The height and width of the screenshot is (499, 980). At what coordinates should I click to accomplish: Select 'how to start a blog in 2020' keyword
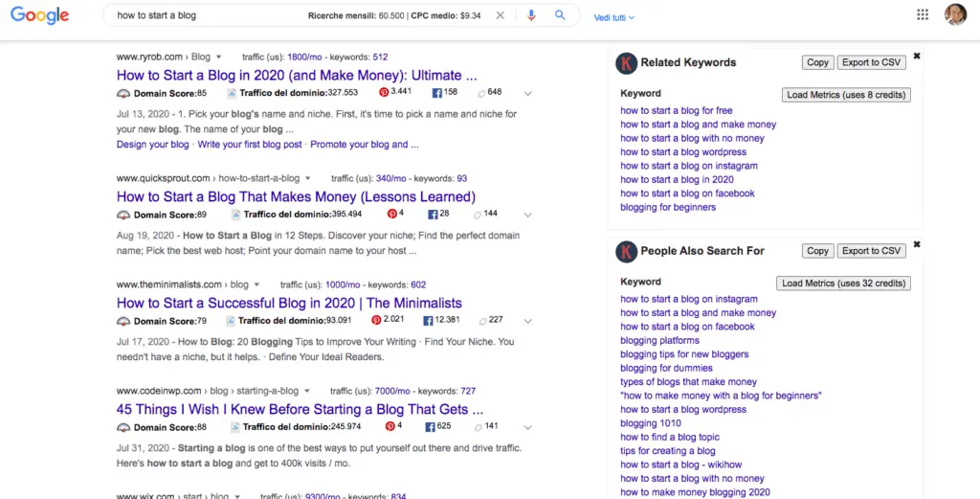(x=677, y=179)
